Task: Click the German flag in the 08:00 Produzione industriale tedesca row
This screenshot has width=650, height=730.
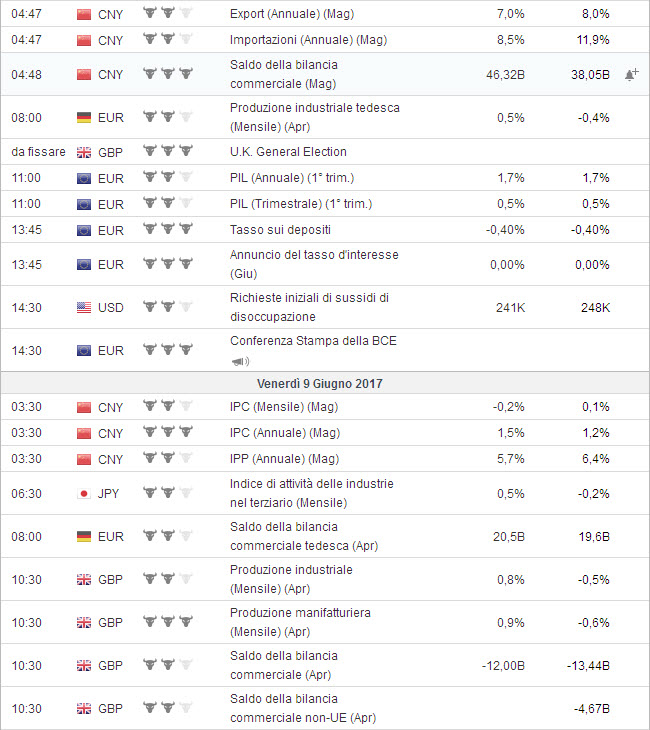Action: [84, 118]
